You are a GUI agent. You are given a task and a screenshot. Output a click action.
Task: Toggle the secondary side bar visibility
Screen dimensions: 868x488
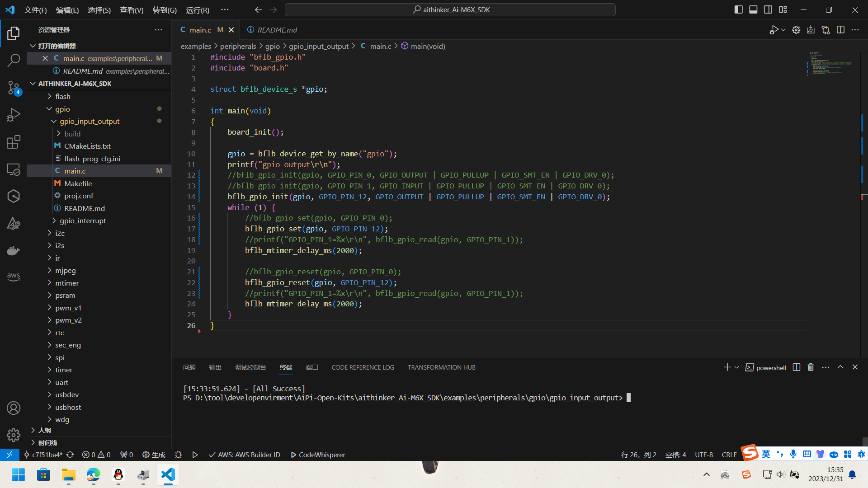(768, 9)
